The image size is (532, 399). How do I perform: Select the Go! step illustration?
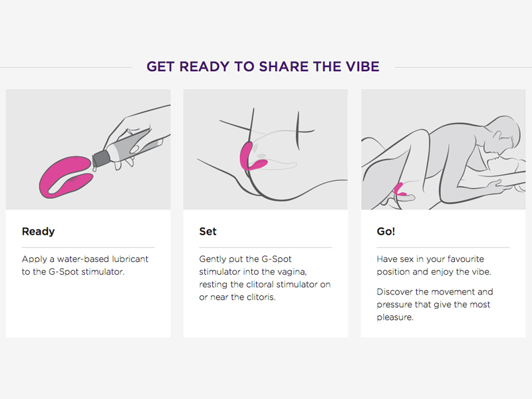443,149
